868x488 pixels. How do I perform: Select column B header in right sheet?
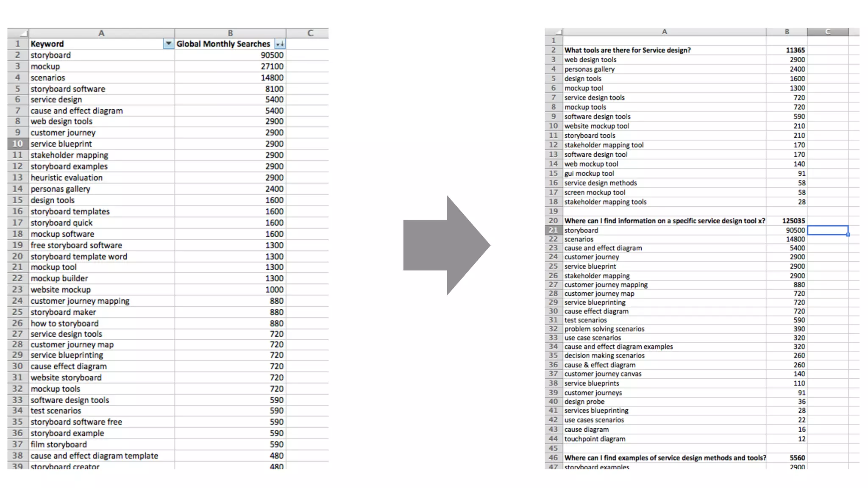787,32
